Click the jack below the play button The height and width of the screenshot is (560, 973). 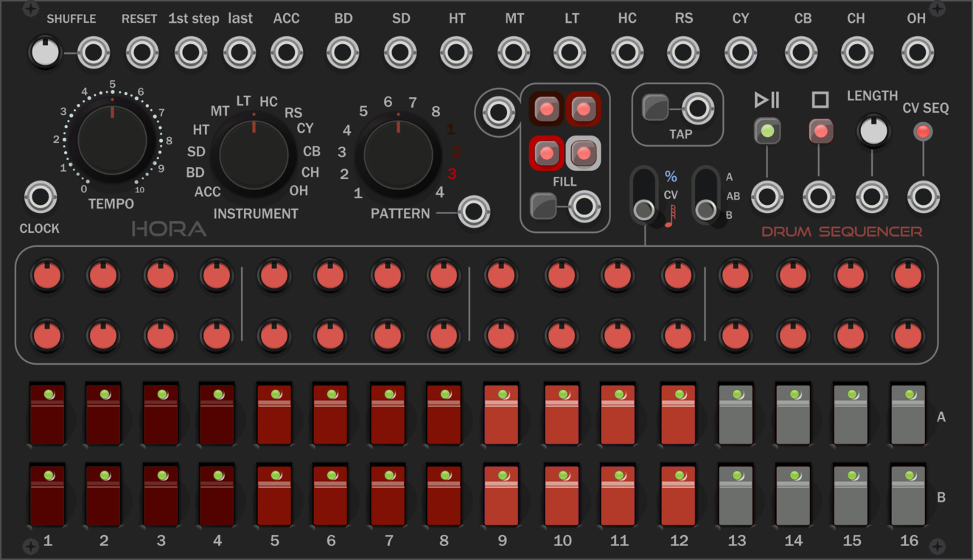(x=767, y=197)
